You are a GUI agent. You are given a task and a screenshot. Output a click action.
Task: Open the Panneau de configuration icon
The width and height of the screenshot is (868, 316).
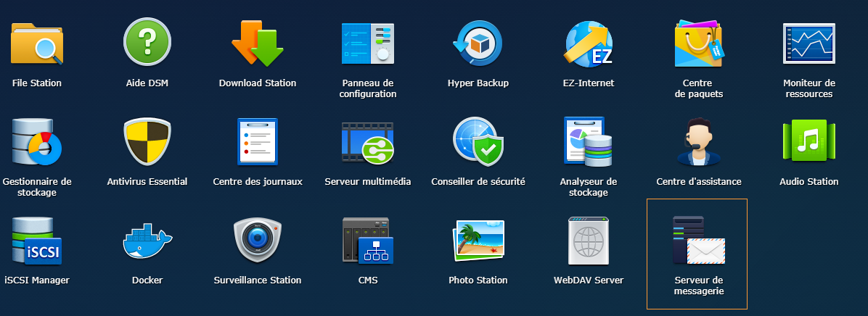pyautogui.click(x=367, y=43)
